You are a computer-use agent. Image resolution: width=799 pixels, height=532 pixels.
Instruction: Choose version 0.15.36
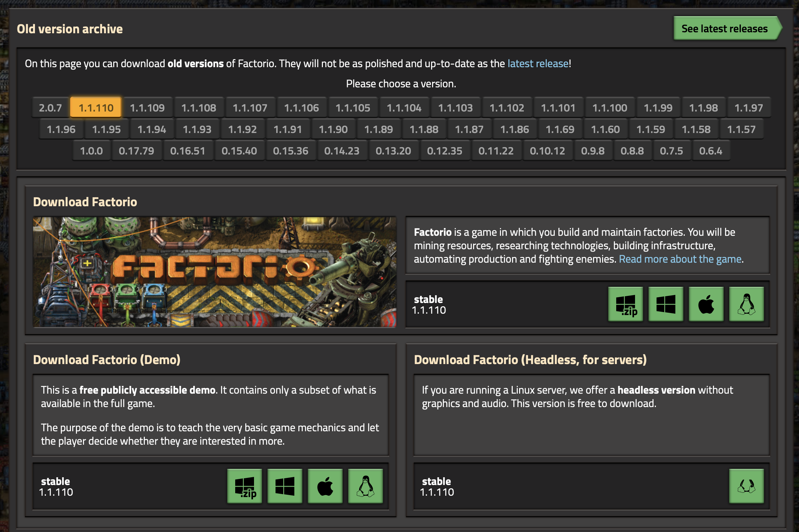(291, 151)
